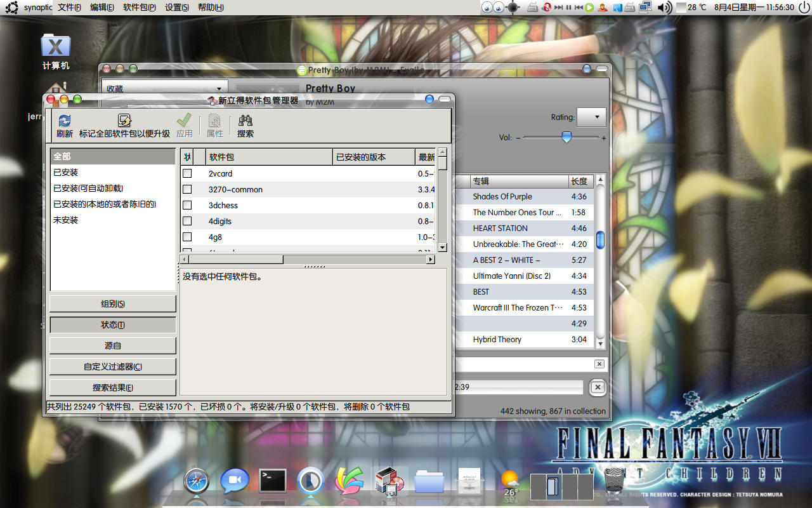Click the Properties (属性) toolbar icon
Viewport: 812px width, 508px height.
click(215, 121)
